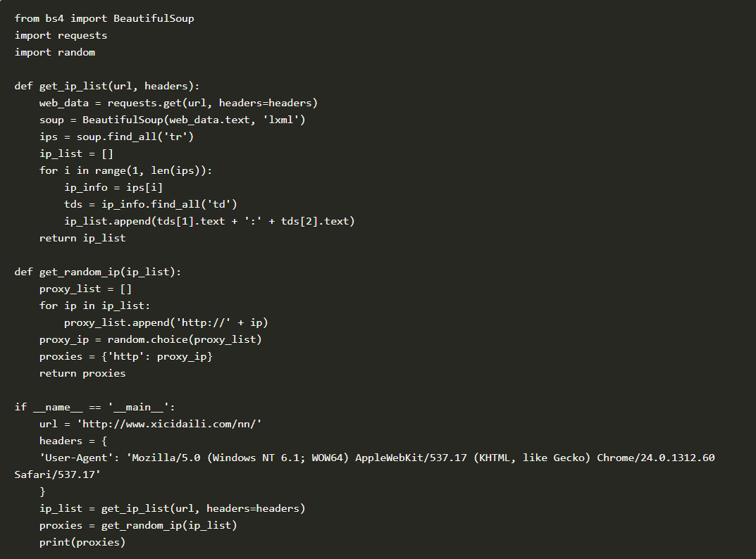Image resolution: width=756 pixels, height=559 pixels.
Task: Click the 'proxy_list = []' line
Action: (85, 289)
